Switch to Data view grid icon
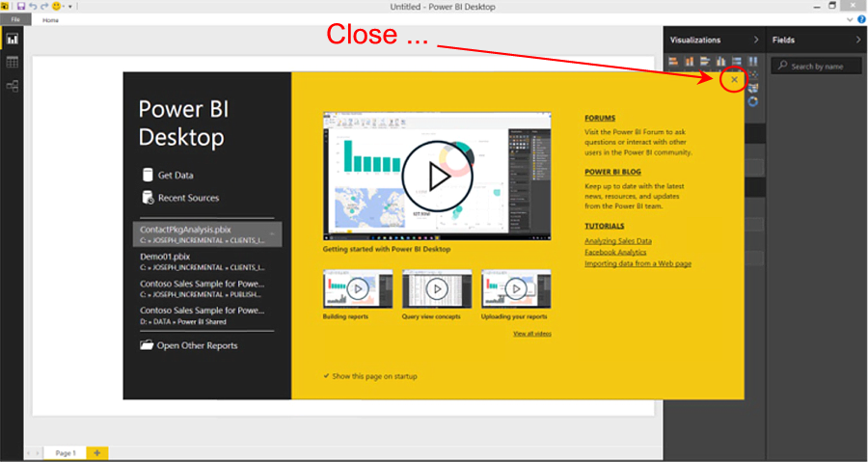868x462 pixels. 13,62
